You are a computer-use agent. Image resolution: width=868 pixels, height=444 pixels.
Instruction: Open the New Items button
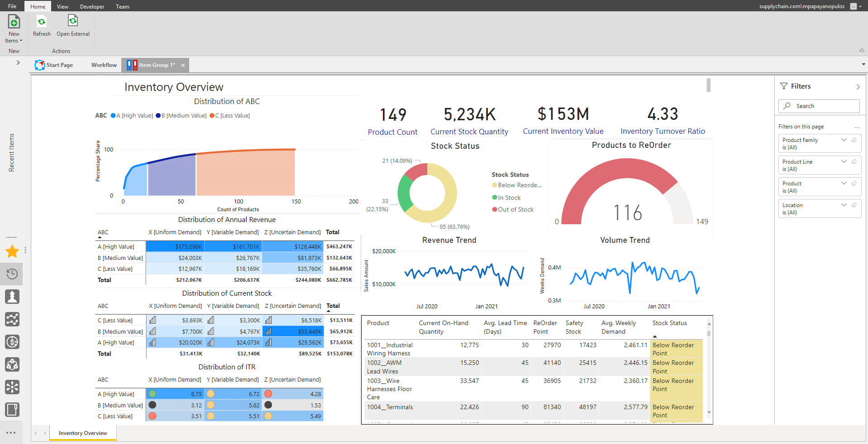pos(14,29)
